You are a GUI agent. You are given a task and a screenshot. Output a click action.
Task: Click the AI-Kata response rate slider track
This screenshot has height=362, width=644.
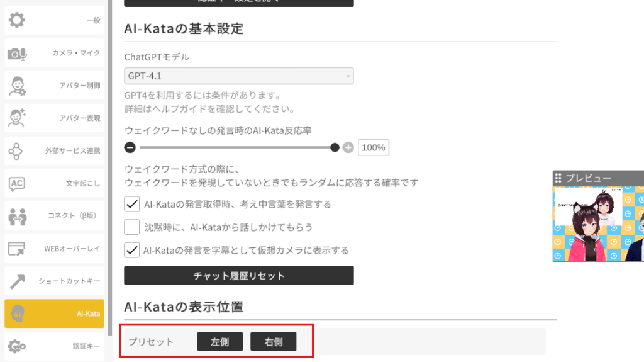pyautogui.click(x=238, y=148)
